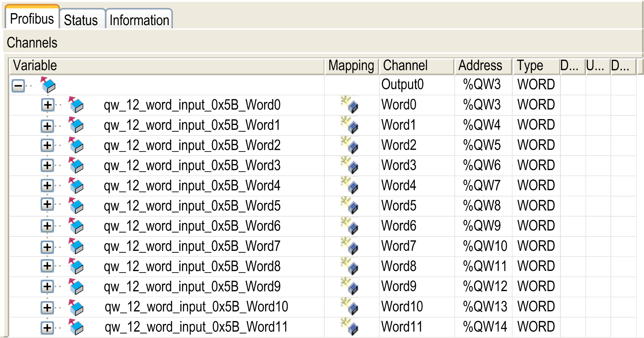This screenshot has height=338, width=644.
Task: Expand the qw_12_word_input_0x5B_Word10 node
Action: (x=48, y=307)
